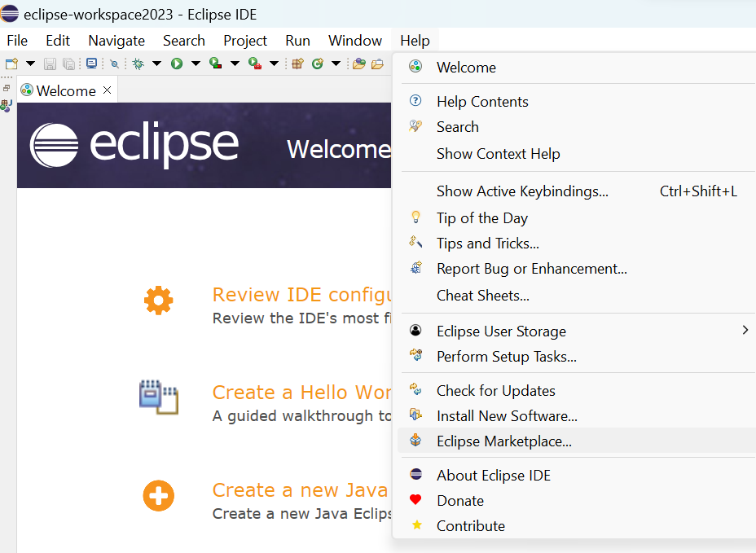Open the Search menu in the menu bar

183,41
